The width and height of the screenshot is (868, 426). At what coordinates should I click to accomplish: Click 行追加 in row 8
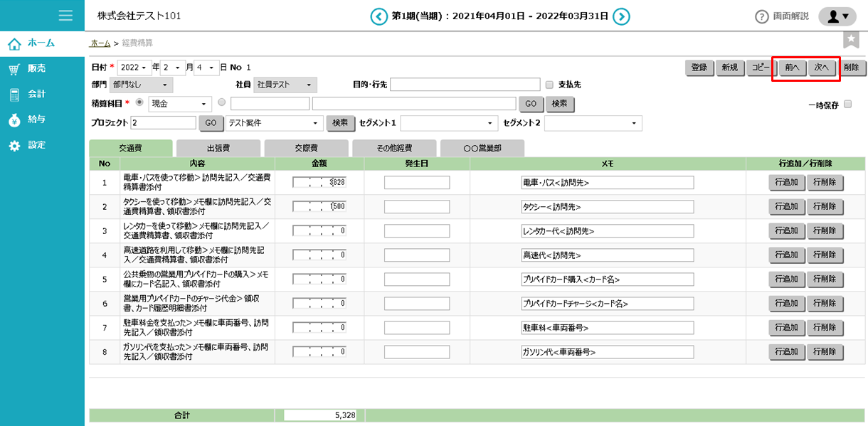tap(787, 352)
